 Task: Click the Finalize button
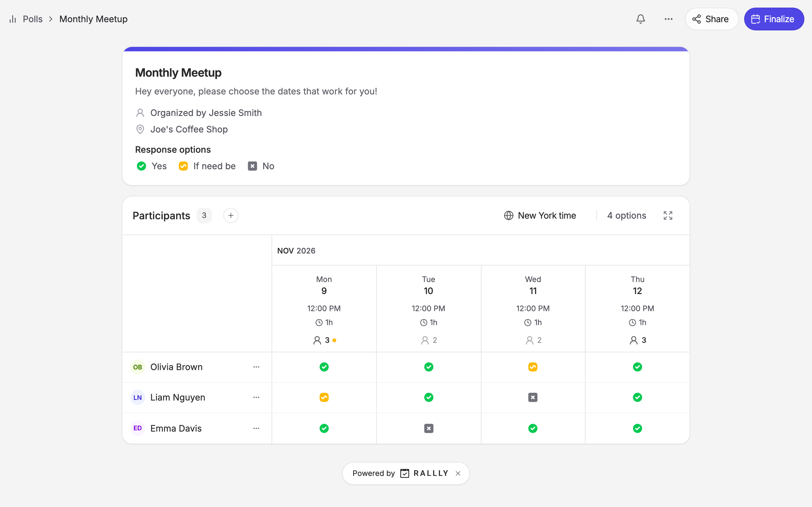click(x=774, y=19)
